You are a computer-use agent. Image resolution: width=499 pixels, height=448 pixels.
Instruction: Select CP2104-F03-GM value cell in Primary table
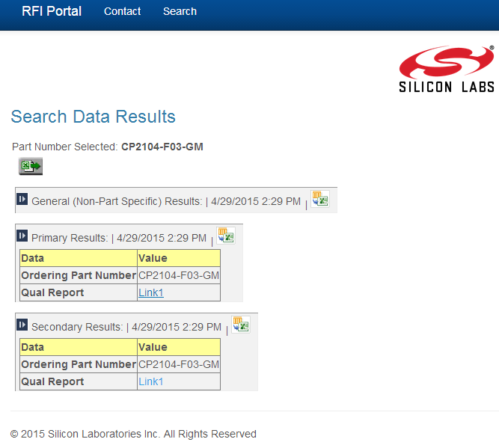[x=179, y=275]
